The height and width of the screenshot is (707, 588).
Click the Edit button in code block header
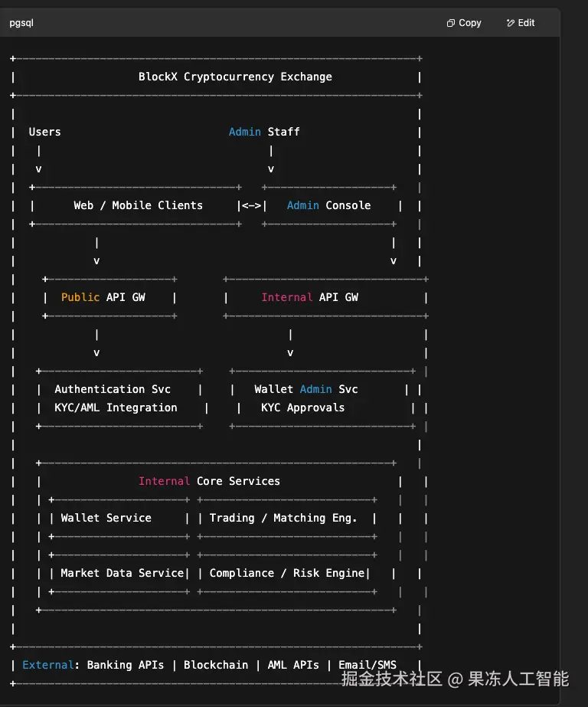[521, 22]
